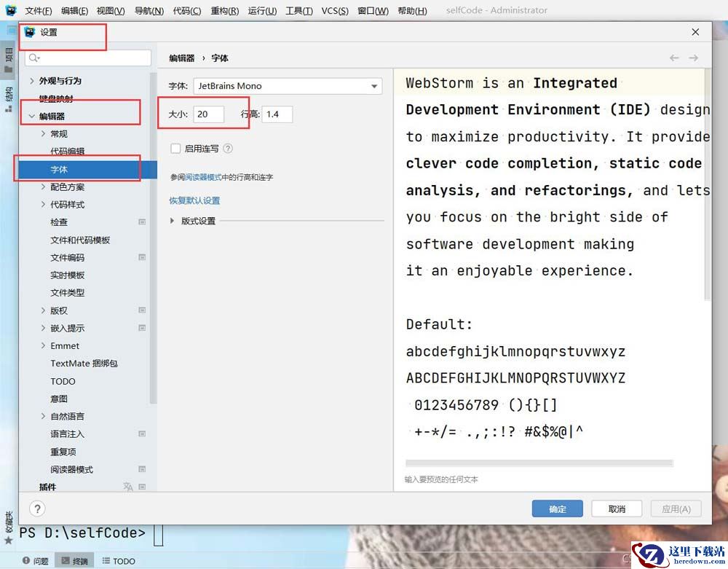
Task: Select 键盘映射 settings item
Action: click(x=56, y=98)
